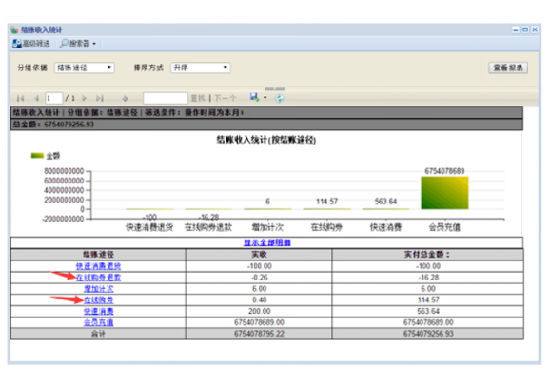Go to the first report page
The height and width of the screenshot is (386, 550).
[x=21, y=98]
